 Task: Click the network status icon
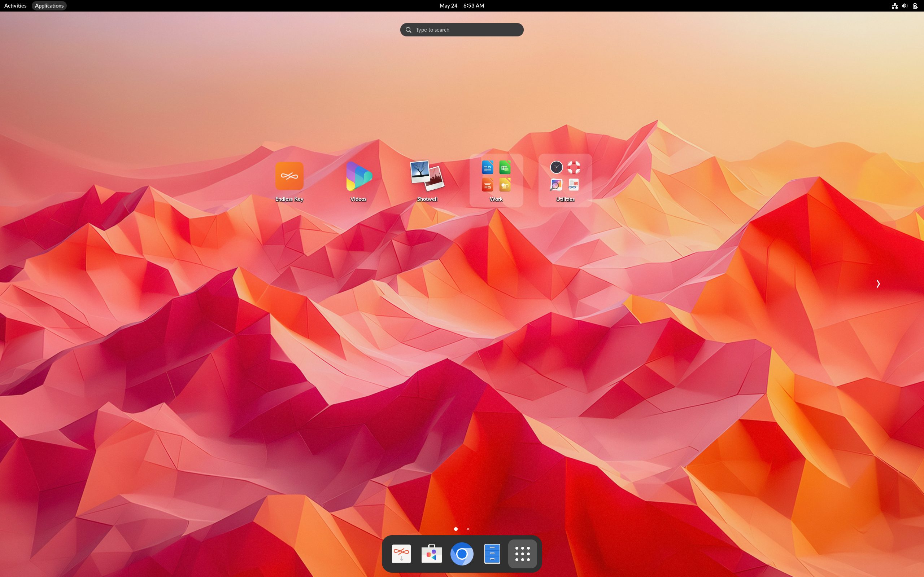(894, 6)
